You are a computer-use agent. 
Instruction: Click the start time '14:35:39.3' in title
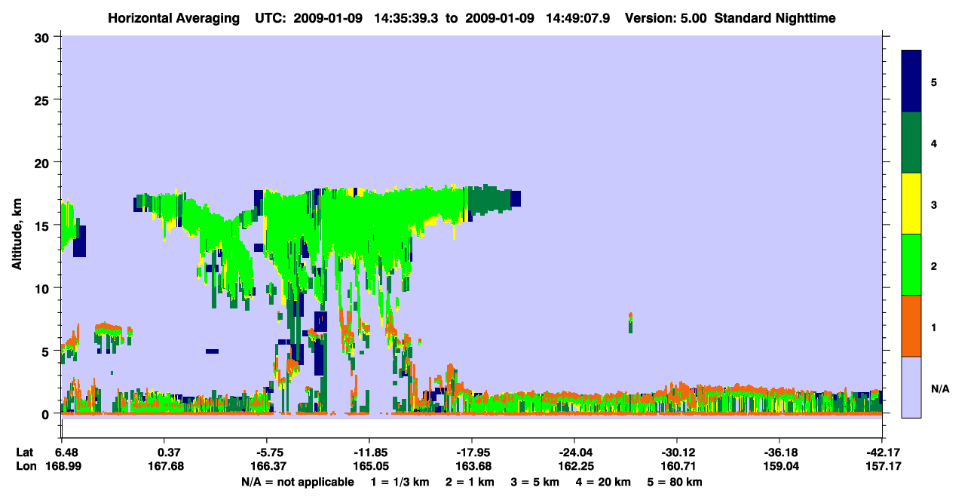[x=406, y=17]
